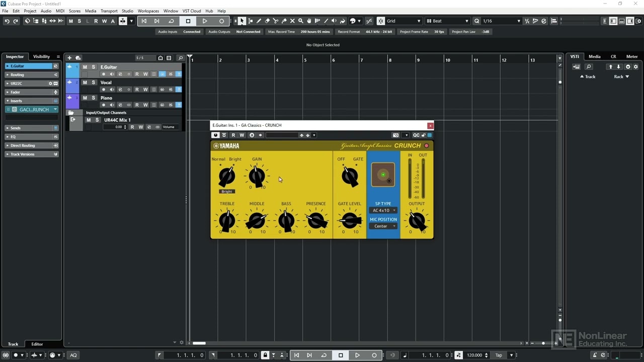Open the Transport menu
Image resolution: width=644 pixels, height=362 pixels.
109,11
